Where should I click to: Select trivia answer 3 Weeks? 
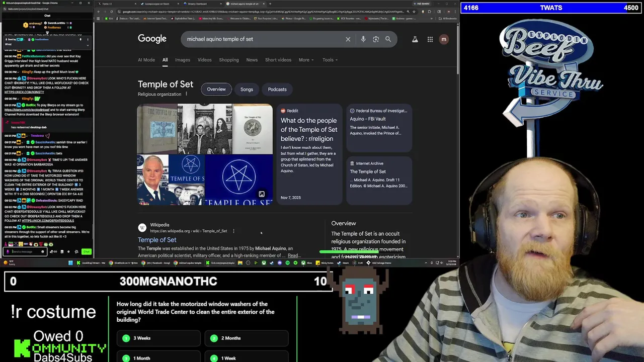tap(159, 338)
